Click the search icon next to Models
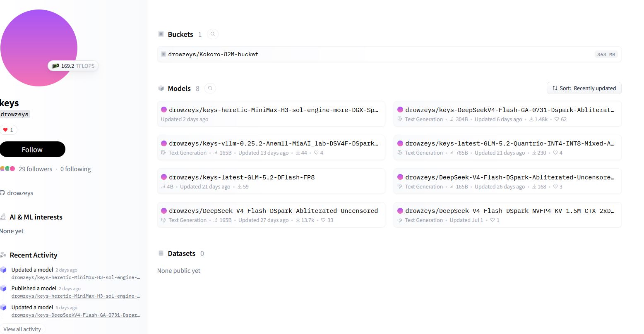 [210, 88]
